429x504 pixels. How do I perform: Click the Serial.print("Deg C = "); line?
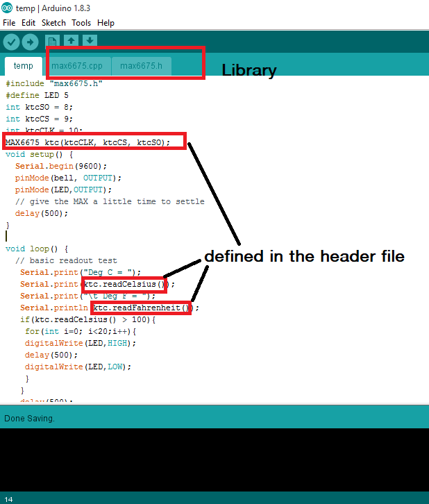81,273
